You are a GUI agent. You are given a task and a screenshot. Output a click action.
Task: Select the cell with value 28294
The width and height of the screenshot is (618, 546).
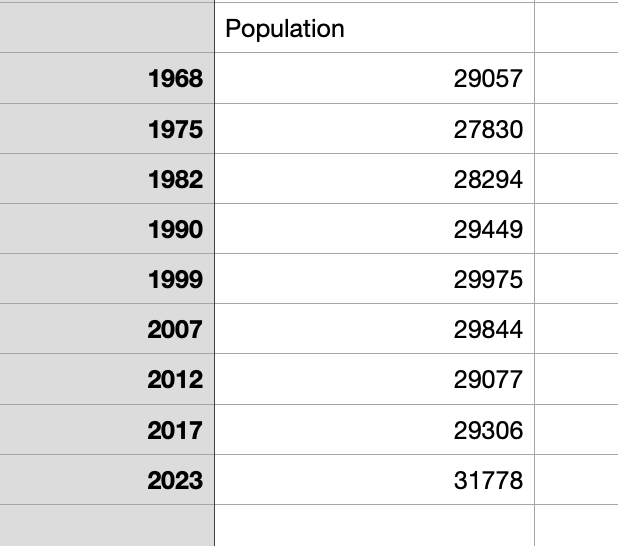pos(374,179)
